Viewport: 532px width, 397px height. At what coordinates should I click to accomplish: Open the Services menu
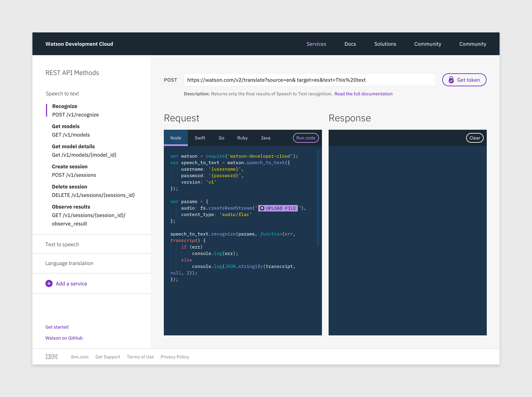pyautogui.click(x=316, y=44)
